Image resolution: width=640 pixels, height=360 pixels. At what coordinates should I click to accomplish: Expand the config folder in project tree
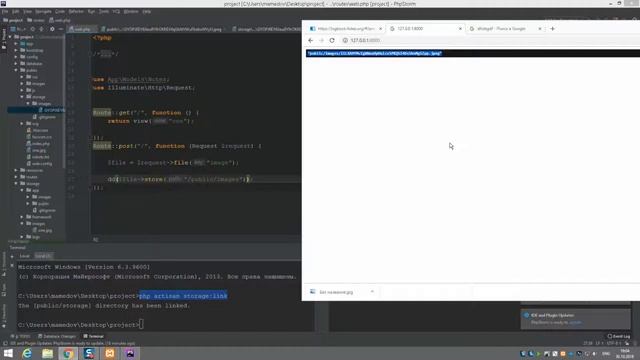tap(16, 57)
